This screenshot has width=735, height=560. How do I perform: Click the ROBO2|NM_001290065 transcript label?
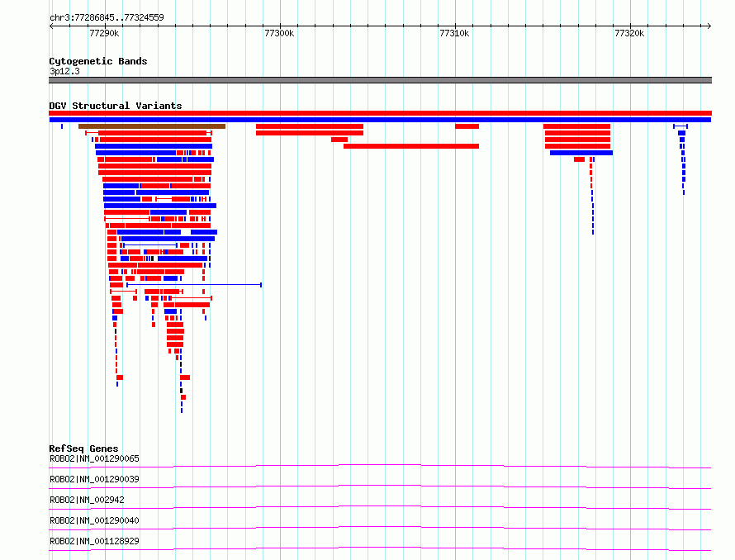pyautogui.click(x=94, y=458)
